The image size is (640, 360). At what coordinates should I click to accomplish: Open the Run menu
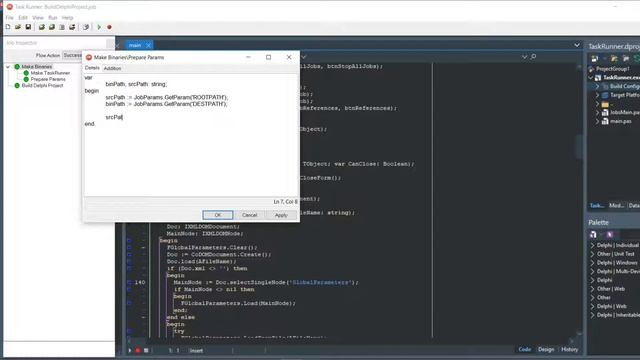pos(53,18)
